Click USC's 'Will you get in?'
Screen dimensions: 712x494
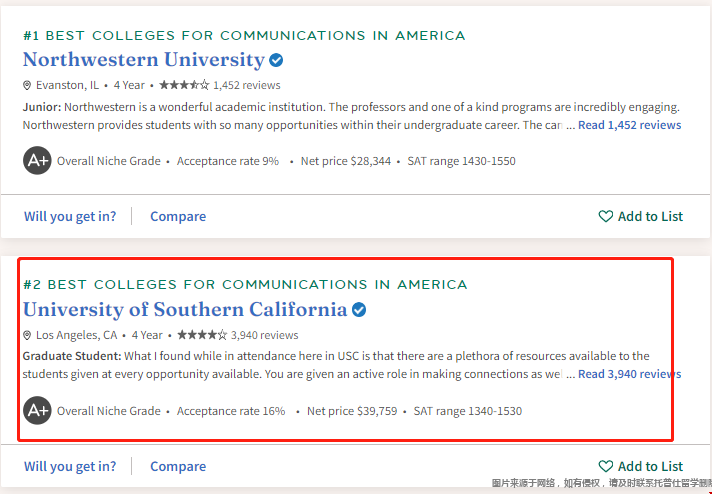coord(70,466)
